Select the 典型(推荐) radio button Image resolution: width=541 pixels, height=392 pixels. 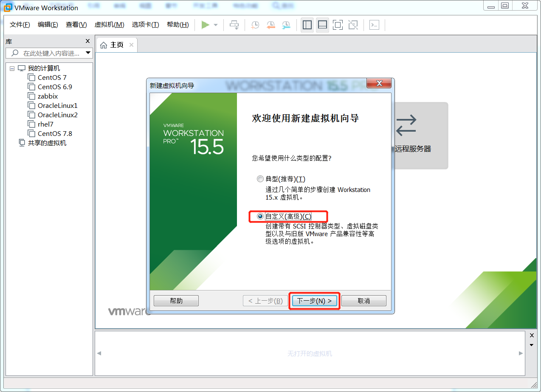coord(260,179)
